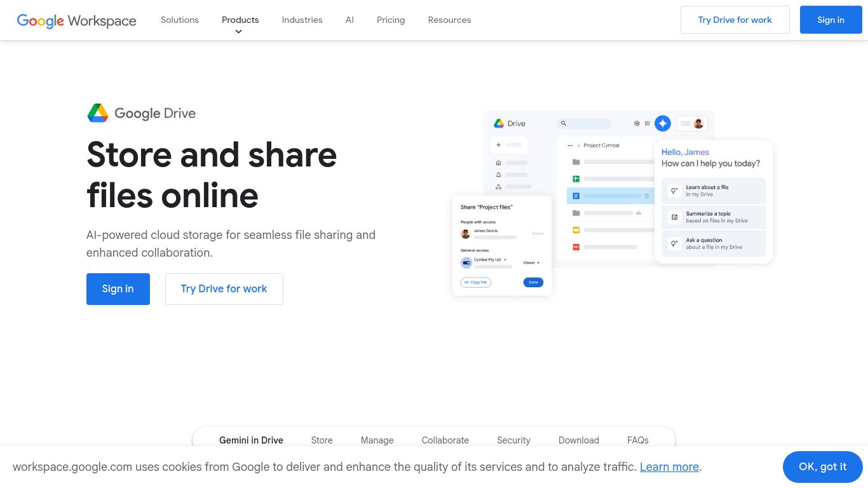The width and height of the screenshot is (868, 488).
Task: Click the Drive logo inside the illustration
Action: pyautogui.click(x=510, y=123)
